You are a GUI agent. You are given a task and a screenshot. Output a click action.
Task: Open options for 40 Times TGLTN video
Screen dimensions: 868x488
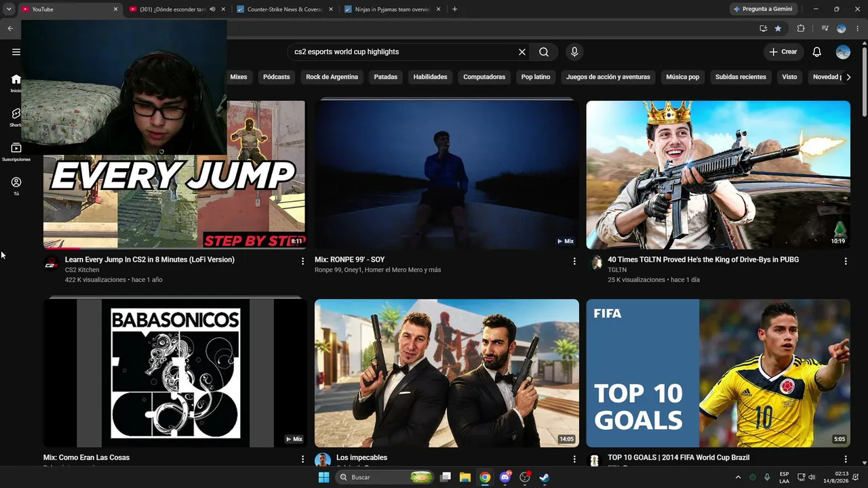(846, 261)
